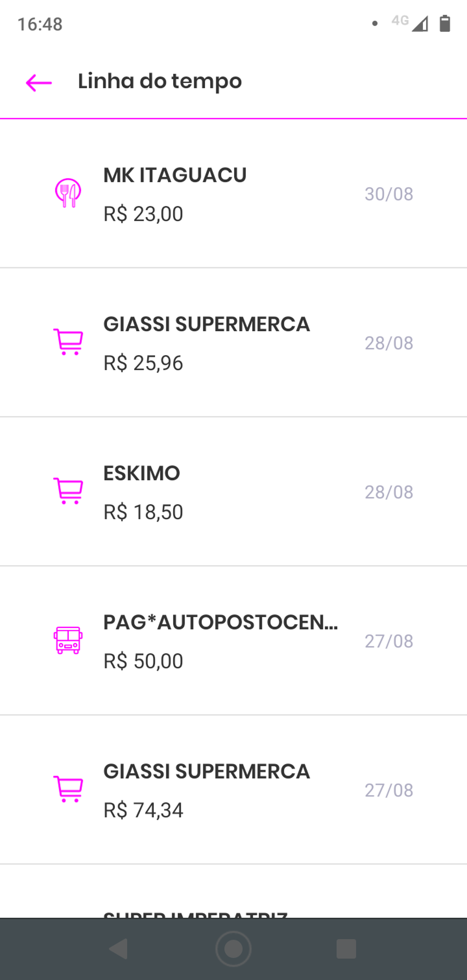Select the PAG*AUTOPOSTOCEN transaction name
467x980 pixels.
coord(220,623)
